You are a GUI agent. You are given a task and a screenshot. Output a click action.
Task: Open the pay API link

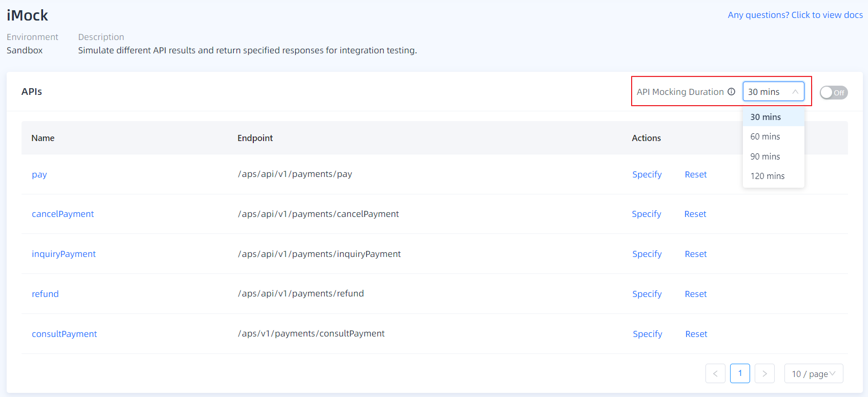coord(39,174)
